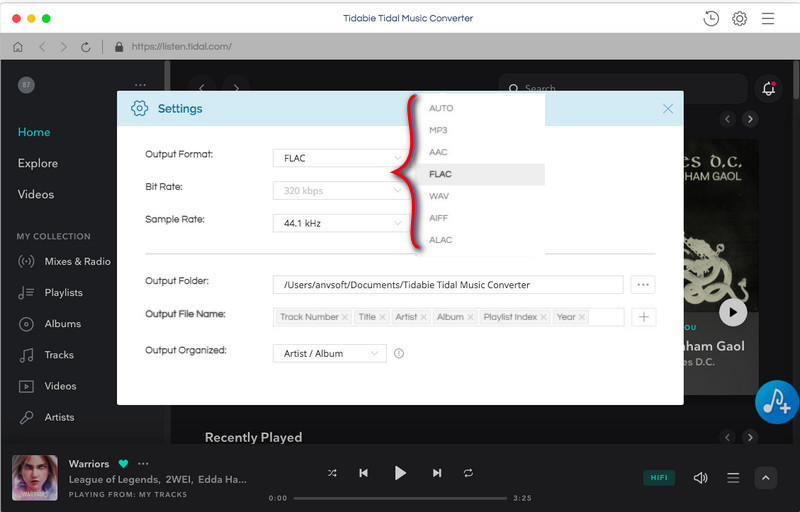Viewport: 800px width, 512px height.
Task: Navigate back in the browser toolbar
Action: tap(42, 47)
